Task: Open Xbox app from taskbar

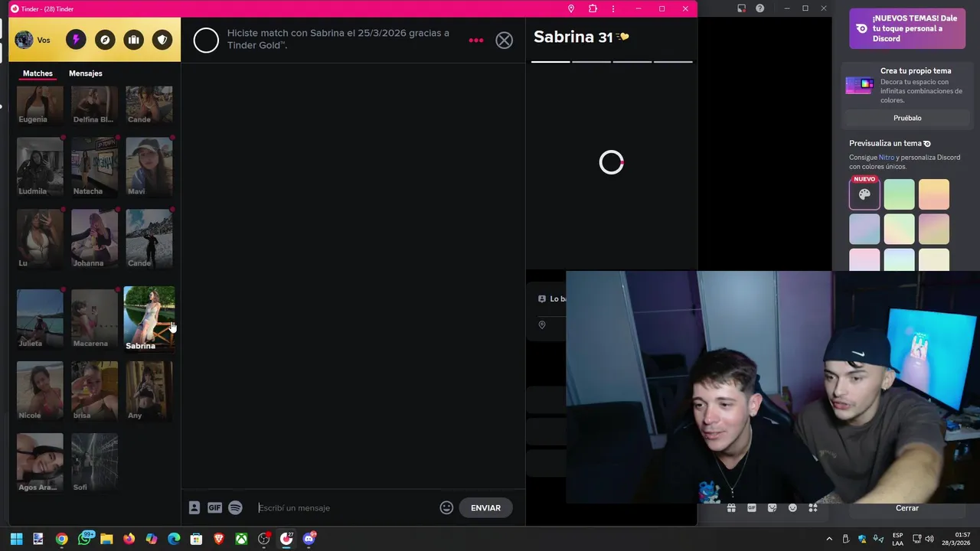Action: click(241, 539)
